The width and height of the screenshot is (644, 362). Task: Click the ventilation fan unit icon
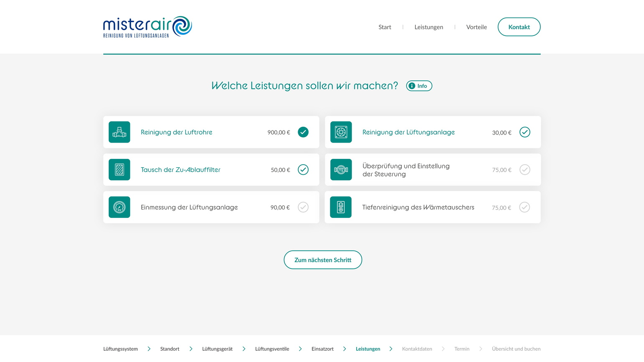coord(341,132)
